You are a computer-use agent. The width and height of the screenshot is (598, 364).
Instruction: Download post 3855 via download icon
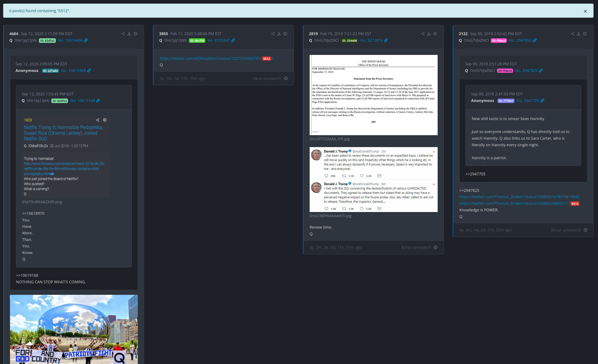click(279, 34)
